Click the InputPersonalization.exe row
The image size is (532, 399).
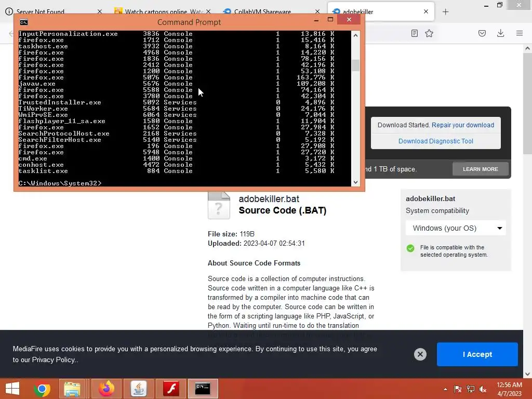(177, 34)
